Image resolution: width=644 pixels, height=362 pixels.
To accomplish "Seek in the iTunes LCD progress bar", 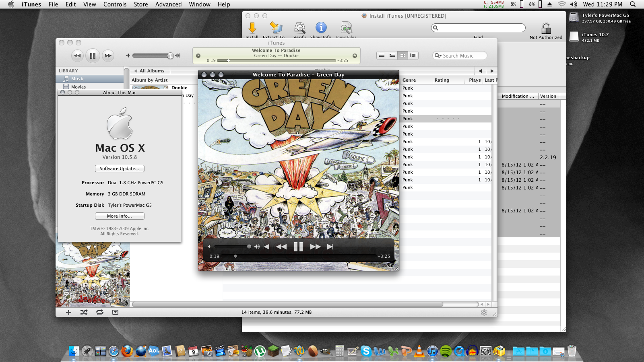I will tap(276, 60).
